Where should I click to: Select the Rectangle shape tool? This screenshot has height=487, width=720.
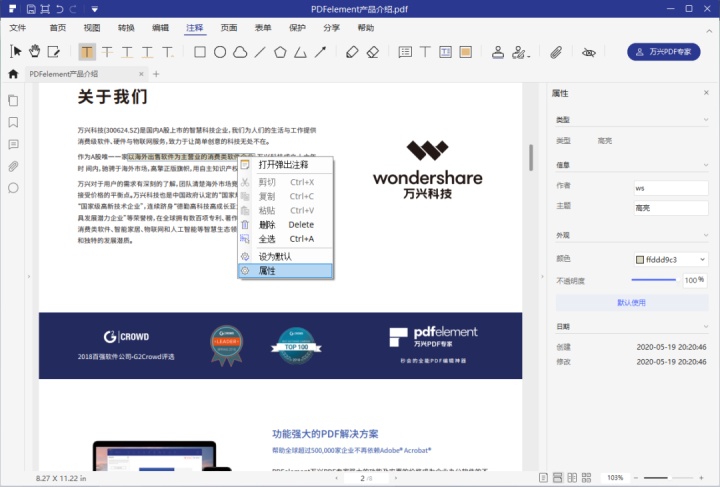pos(200,52)
